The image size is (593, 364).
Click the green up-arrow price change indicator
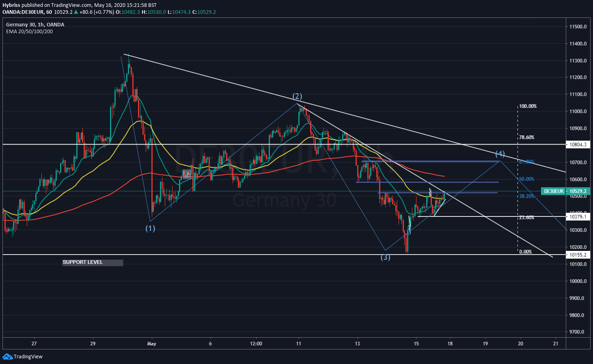[x=76, y=12]
